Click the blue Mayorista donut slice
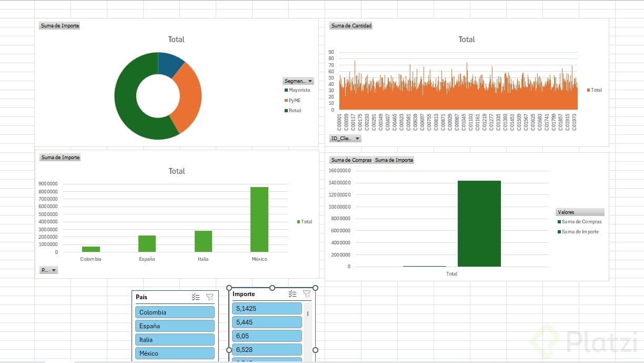Image resolution: width=644 pixels, height=363 pixels. click(169, 65)
